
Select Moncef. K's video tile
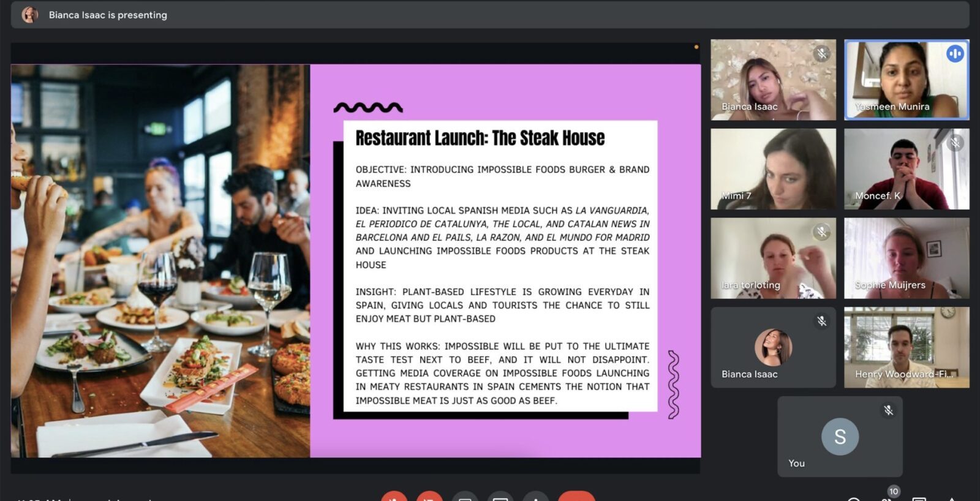click(907, 169)
